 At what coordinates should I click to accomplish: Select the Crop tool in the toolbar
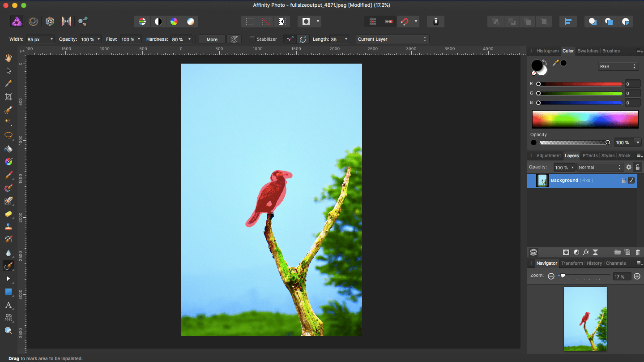point(8,97)
